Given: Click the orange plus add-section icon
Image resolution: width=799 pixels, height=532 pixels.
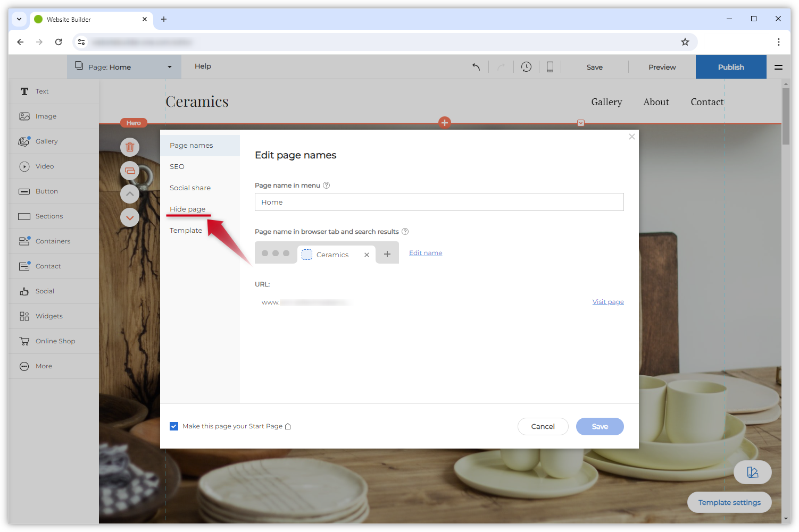Looking at the screenshot, I should tap(445, 123).
